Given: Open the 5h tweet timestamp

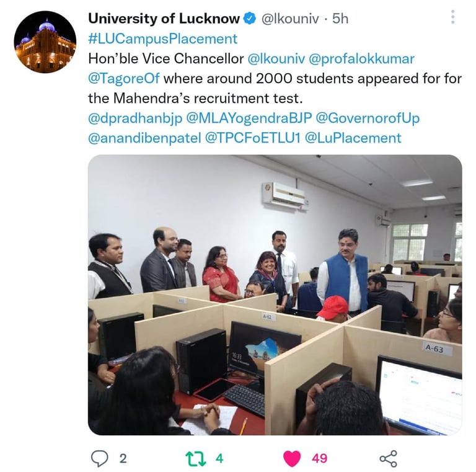Looking at the screenshot, I should click(340, 19).
